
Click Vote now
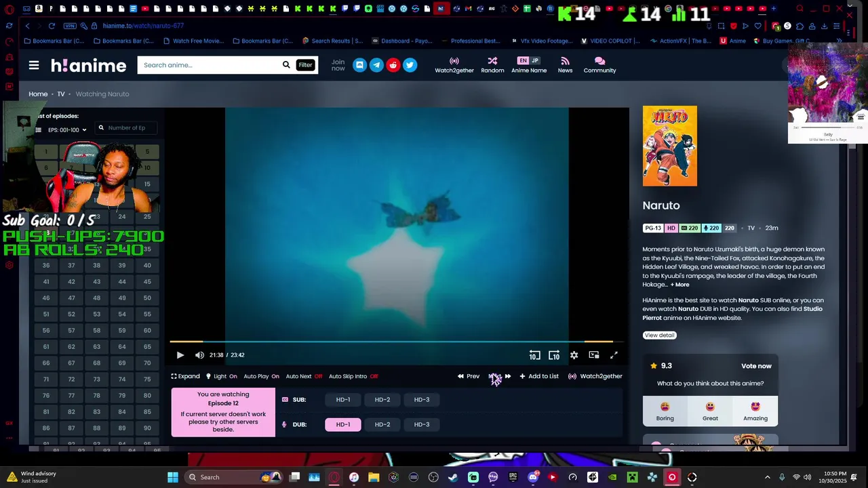tap(756, 366)
